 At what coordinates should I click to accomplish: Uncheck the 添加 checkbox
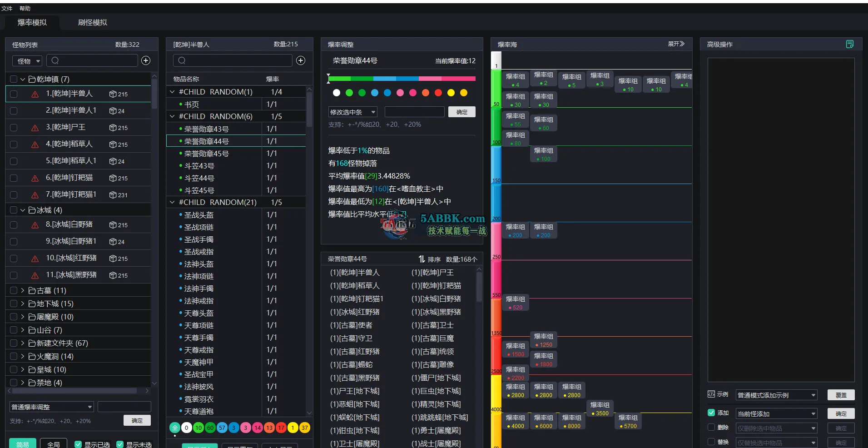(x=711, y=413)
